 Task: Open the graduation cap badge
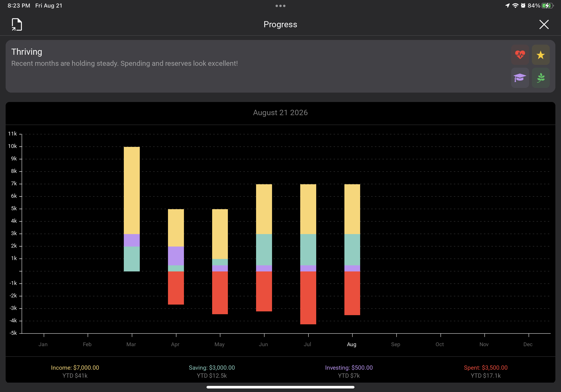(x=520, y=78)
